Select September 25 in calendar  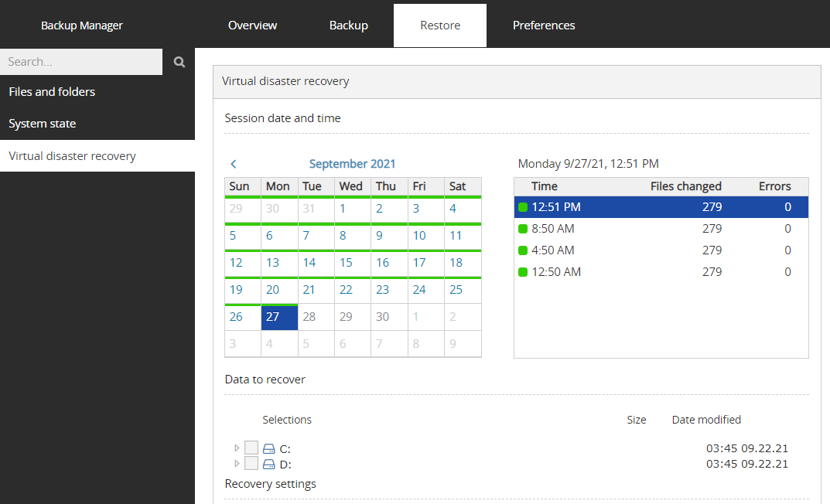463,291
